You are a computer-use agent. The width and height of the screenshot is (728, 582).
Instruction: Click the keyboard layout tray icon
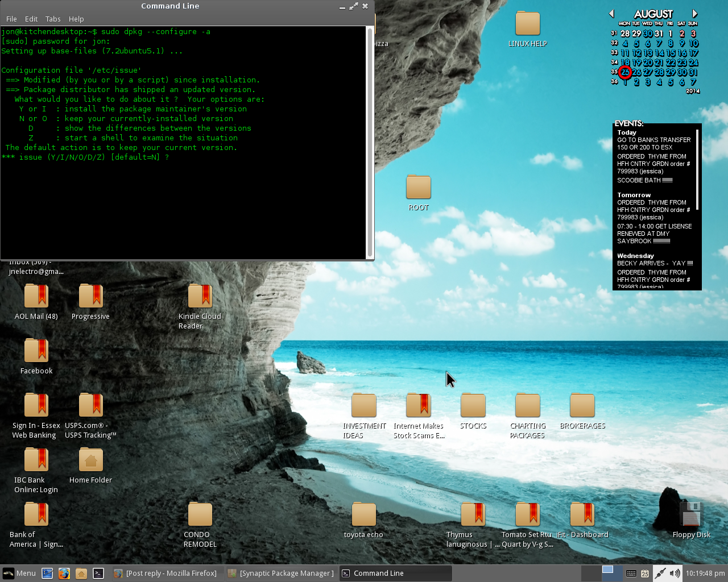point(631,573)
